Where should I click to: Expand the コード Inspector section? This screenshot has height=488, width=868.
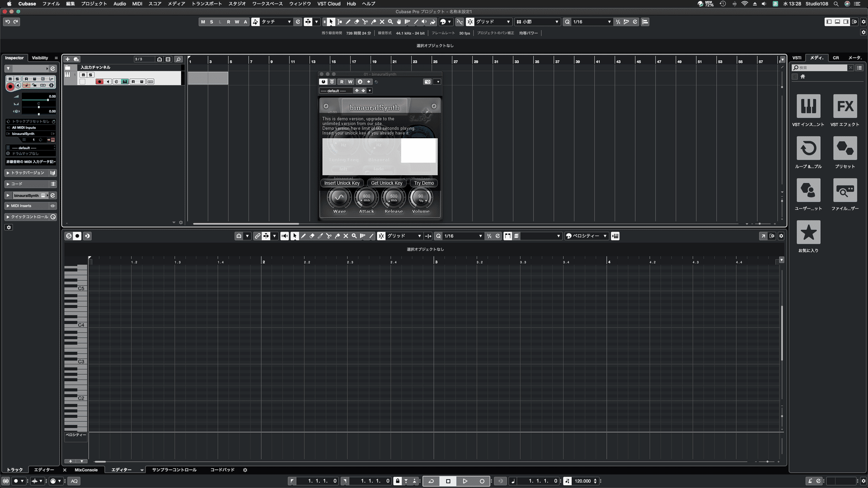pyautogui.click(x=31, y=184)
